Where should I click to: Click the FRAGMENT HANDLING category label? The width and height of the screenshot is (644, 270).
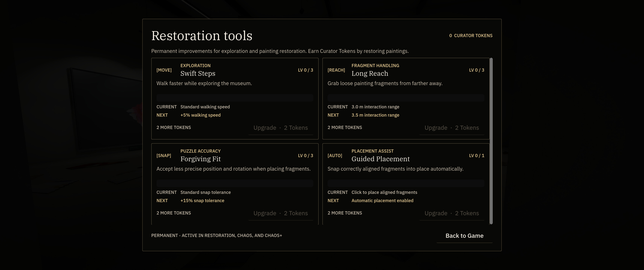[375, 66]
